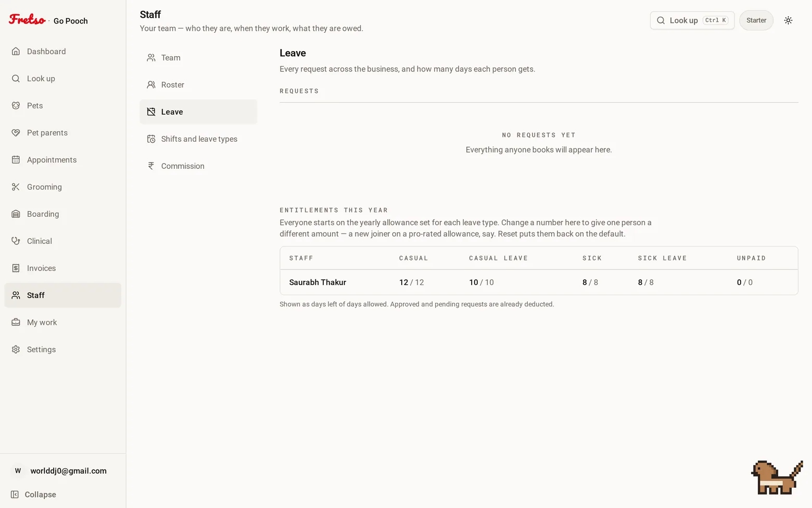Go to Pet parents page

(x=62, y=132)
